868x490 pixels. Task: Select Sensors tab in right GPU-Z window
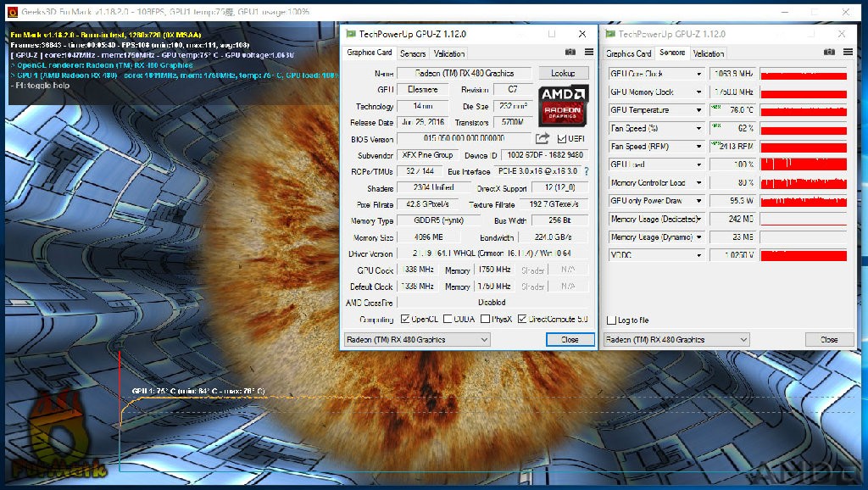(672, 53)
